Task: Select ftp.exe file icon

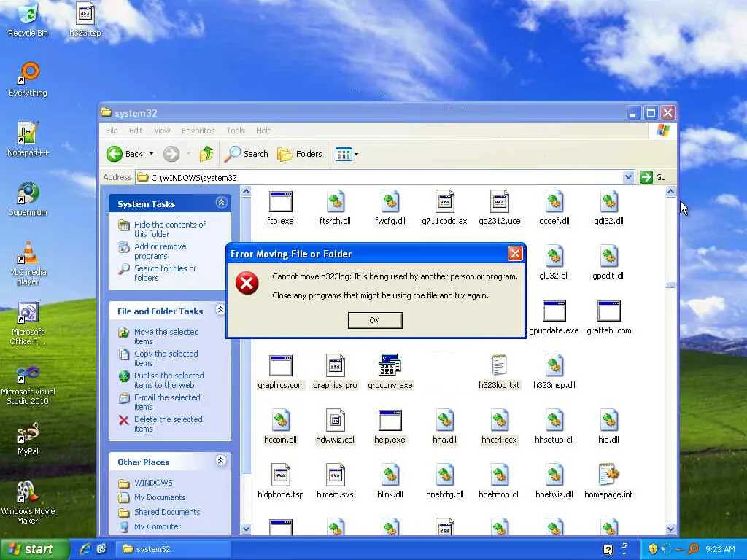Action: [x=281, y=208]
